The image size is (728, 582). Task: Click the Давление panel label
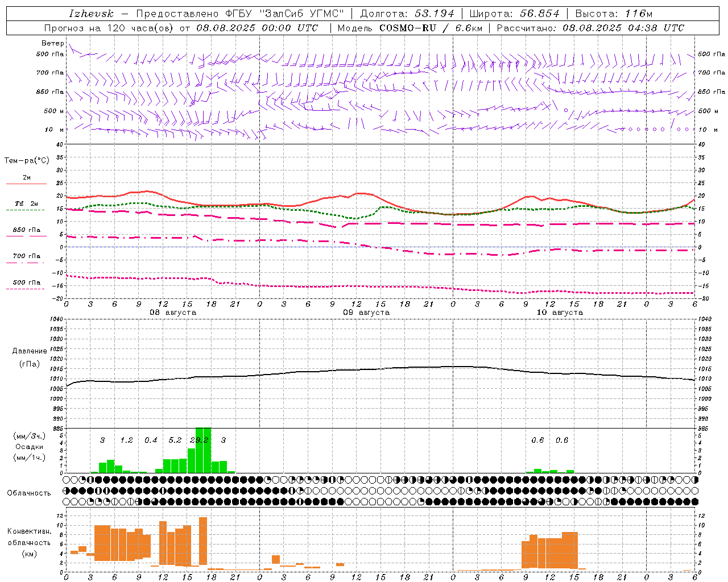pos(30,351)
